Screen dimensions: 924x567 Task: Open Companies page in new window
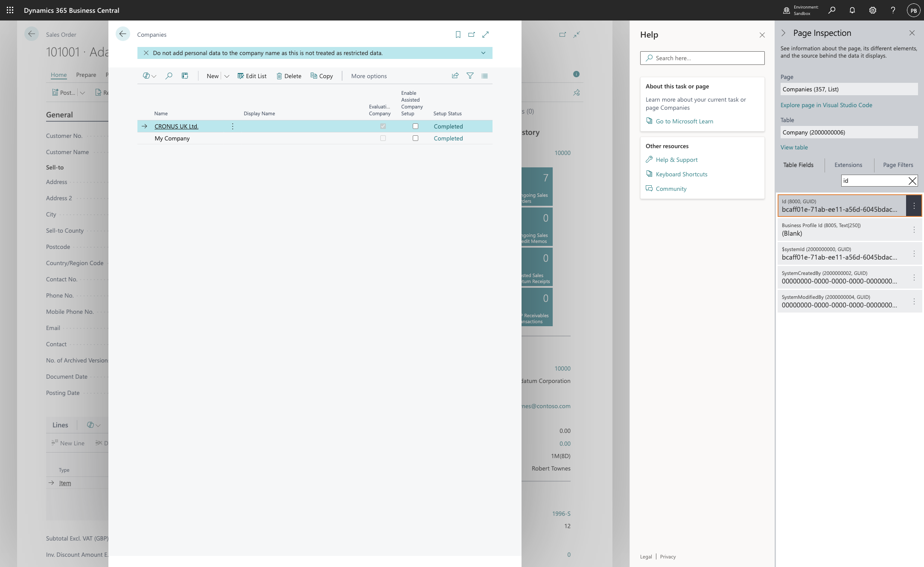tap(472, 35)
